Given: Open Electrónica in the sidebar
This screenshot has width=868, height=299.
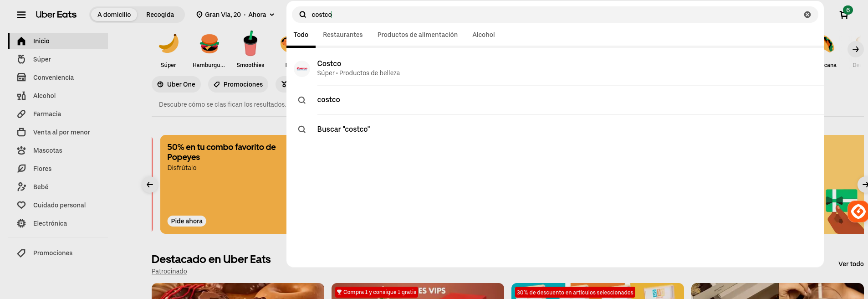Looking at the screenshot, I should pyautogui.click(x=58, y=223).
